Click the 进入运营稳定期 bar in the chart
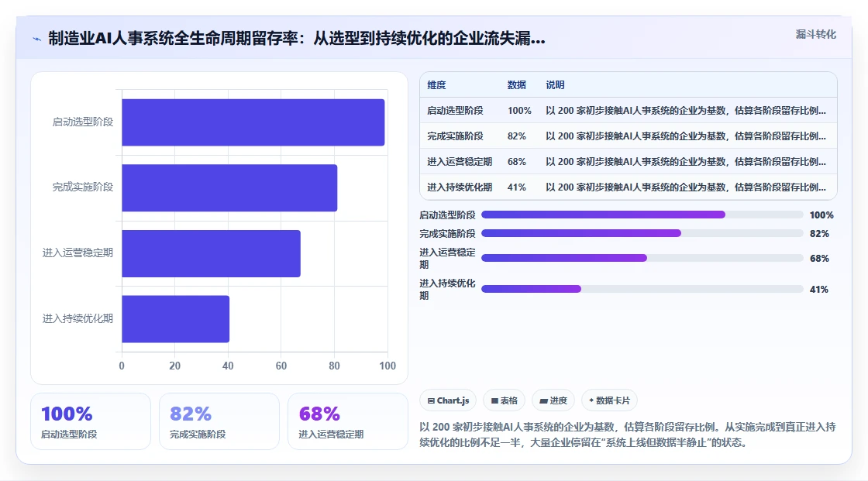 (211, 253)
